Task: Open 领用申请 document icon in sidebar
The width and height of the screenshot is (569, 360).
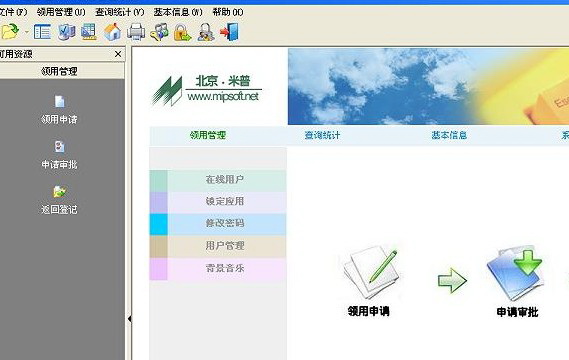Action: click(x=60, y=102)
